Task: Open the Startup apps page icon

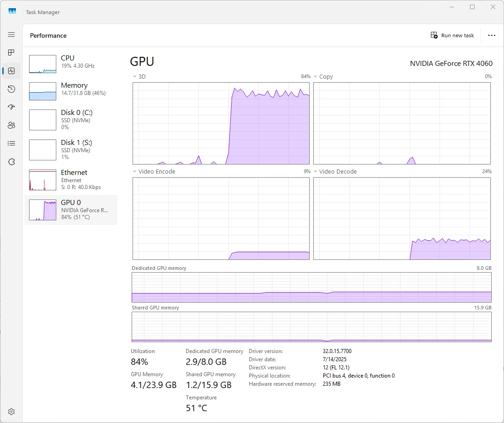Action: click(x=11, y=107)
